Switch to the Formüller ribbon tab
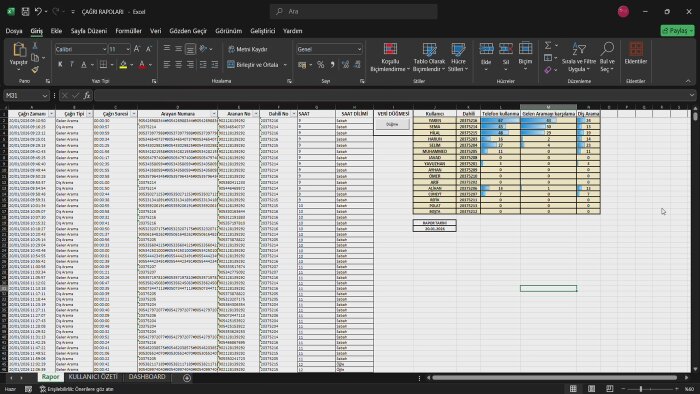 [x=129, y=31]
